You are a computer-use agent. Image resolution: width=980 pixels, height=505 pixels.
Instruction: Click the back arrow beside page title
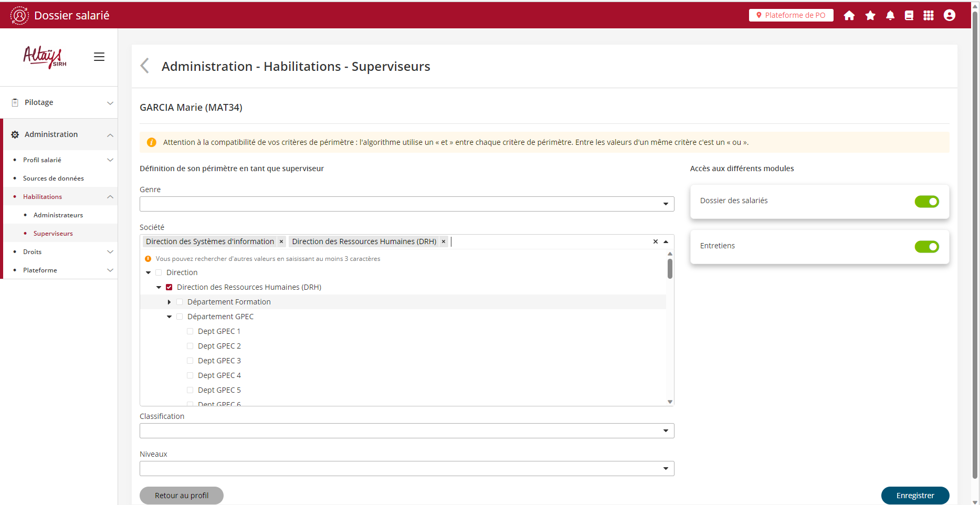click(x=145, y=66)
